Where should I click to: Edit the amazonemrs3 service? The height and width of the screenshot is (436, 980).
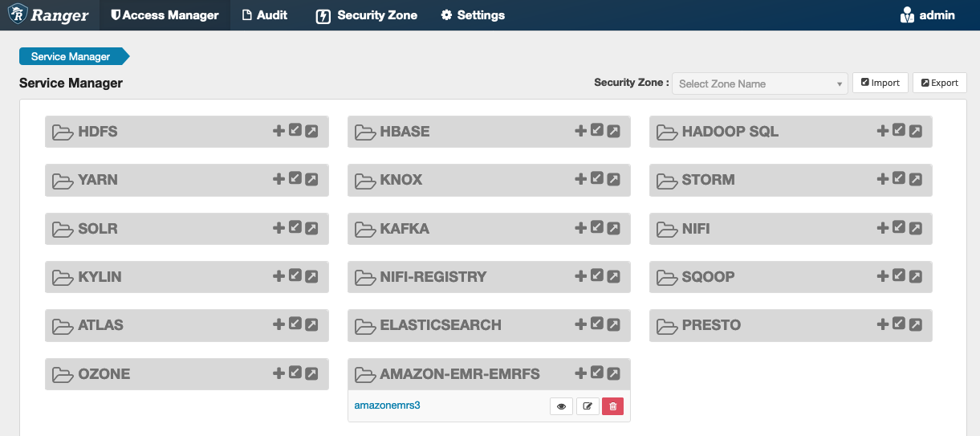pyautogui.click(x=588, y=406)
